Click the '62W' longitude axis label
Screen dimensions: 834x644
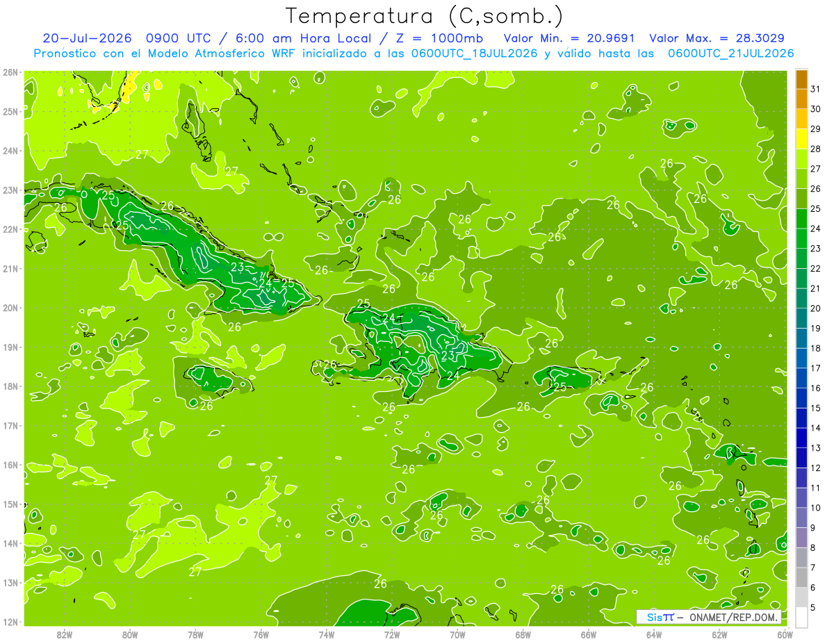click(719, 634)
